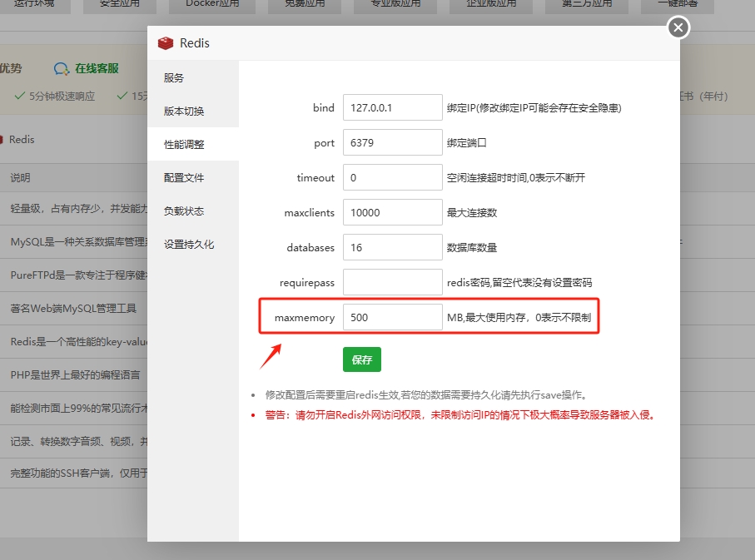View 负载状态 from the sidebar

click(x=184, y=211)
